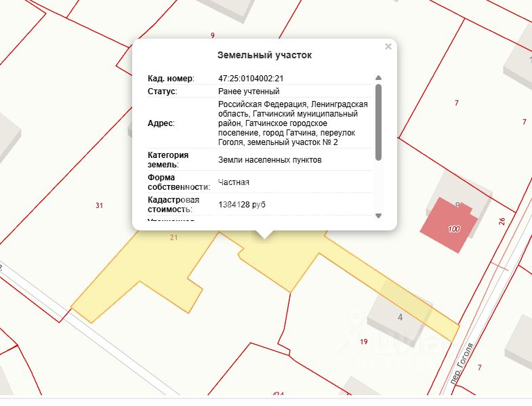532x406 pixels.
Task: Click the popup title Земельный участок
Action: [264, 55]
